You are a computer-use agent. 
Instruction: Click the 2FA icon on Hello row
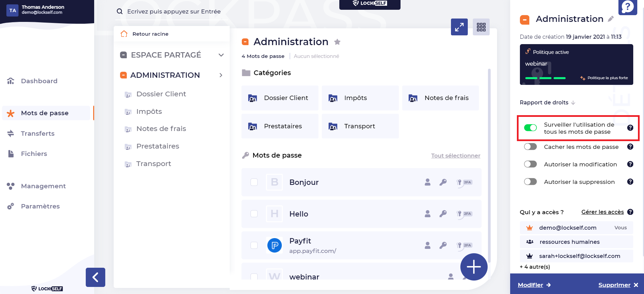click(464, 214)
